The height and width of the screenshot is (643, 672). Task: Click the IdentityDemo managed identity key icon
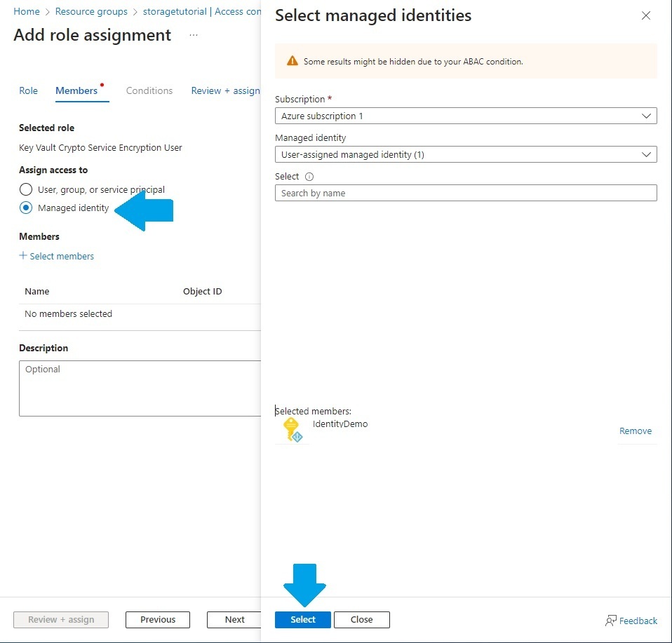[293, 430]
